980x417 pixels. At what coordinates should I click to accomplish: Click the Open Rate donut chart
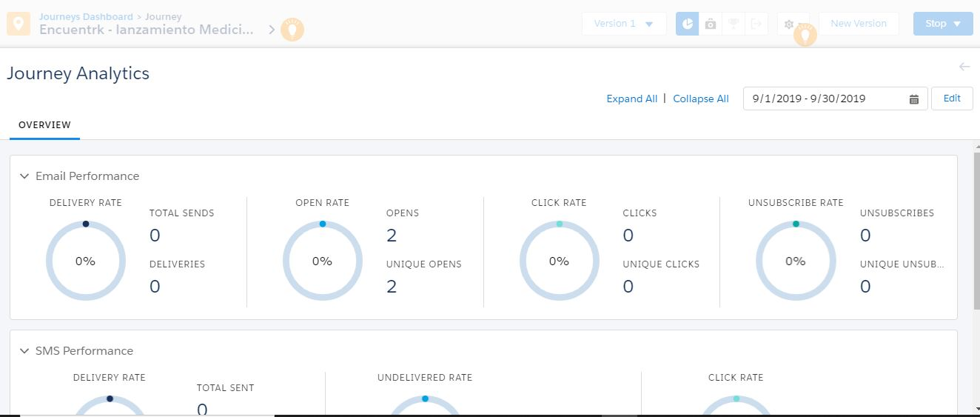pos(323,261)
